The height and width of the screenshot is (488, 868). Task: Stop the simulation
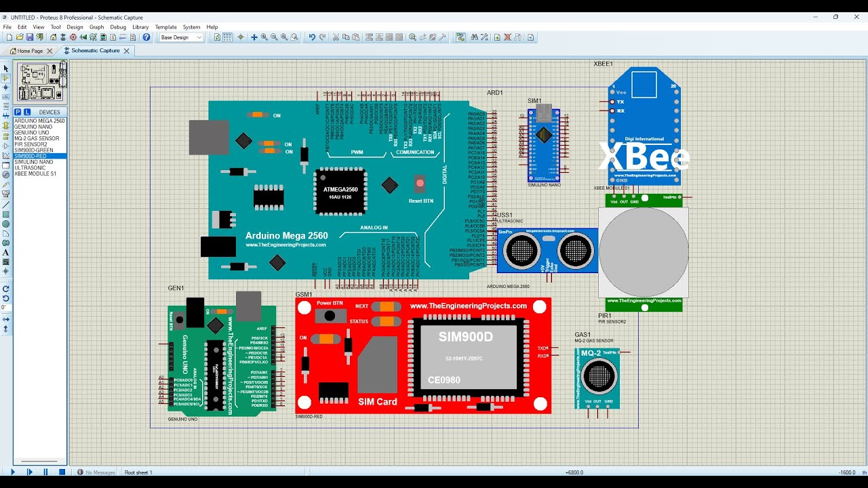(62, 472)
